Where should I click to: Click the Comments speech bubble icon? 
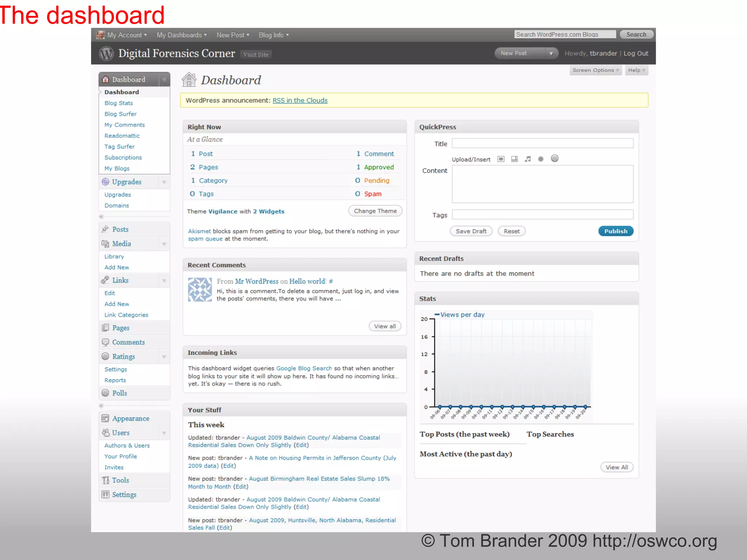coord(105,342)
